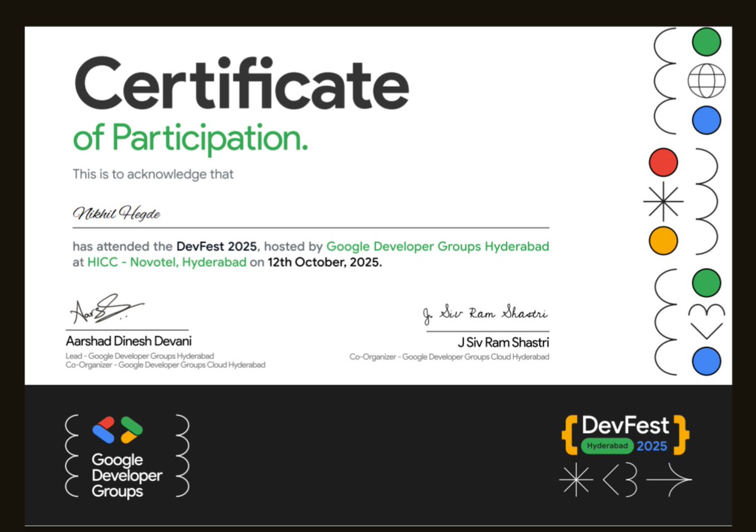Click the printed name "Aarshad Dinesh Devani"
756x532 pixels.
click(129, 341)
